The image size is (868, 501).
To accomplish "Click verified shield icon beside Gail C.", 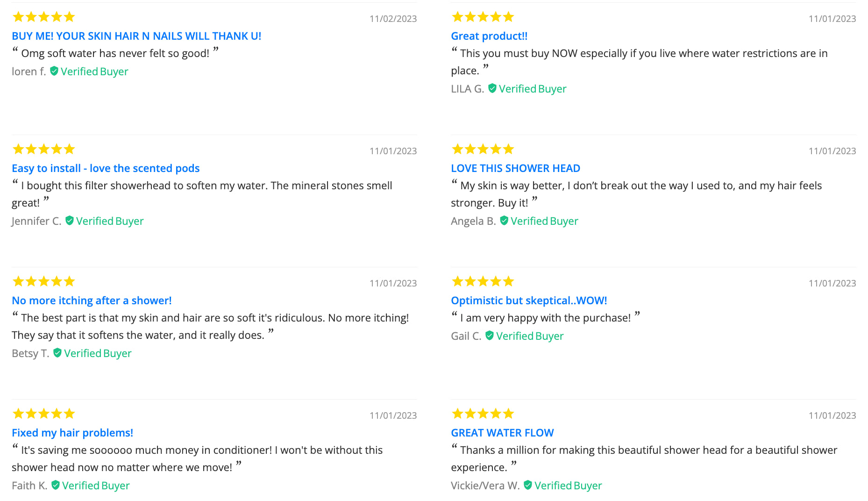I will tap(490, 336).
